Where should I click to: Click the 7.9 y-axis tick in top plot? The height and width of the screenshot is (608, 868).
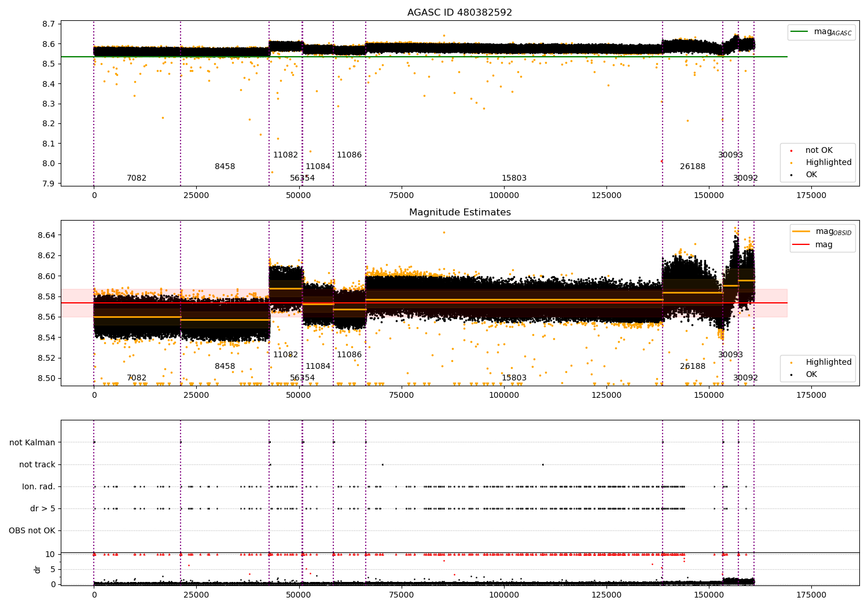(49, 184)
